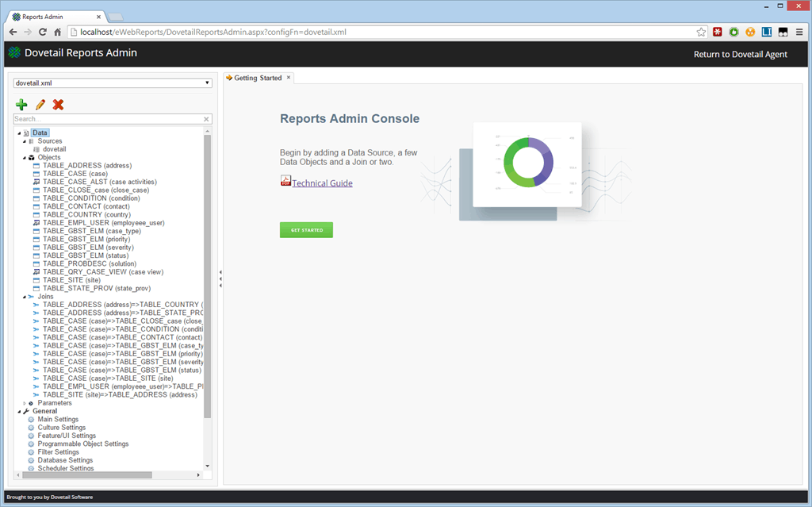
Task: Click the green plus add icon
Action: pyautogui.click(x=21, y=105)
